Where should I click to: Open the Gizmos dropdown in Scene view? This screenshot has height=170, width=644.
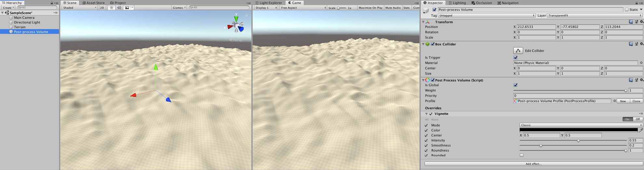click(179, 7)
